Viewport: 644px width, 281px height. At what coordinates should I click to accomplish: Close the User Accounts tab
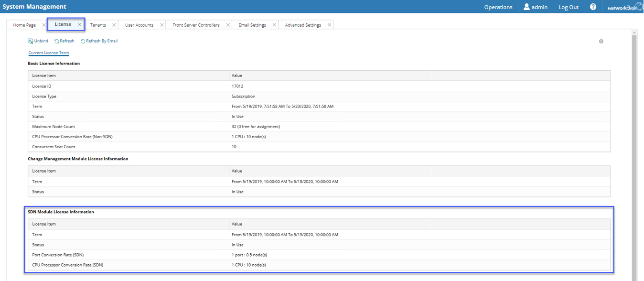pos(162,25)
